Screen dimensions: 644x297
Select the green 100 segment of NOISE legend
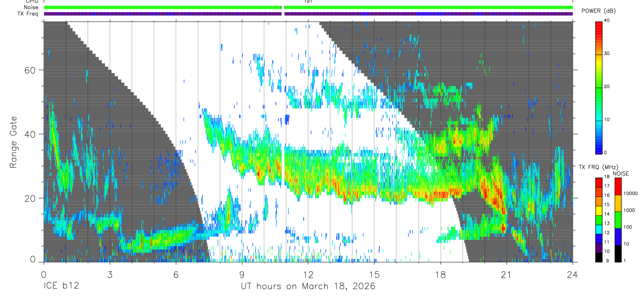coord(619,220)
